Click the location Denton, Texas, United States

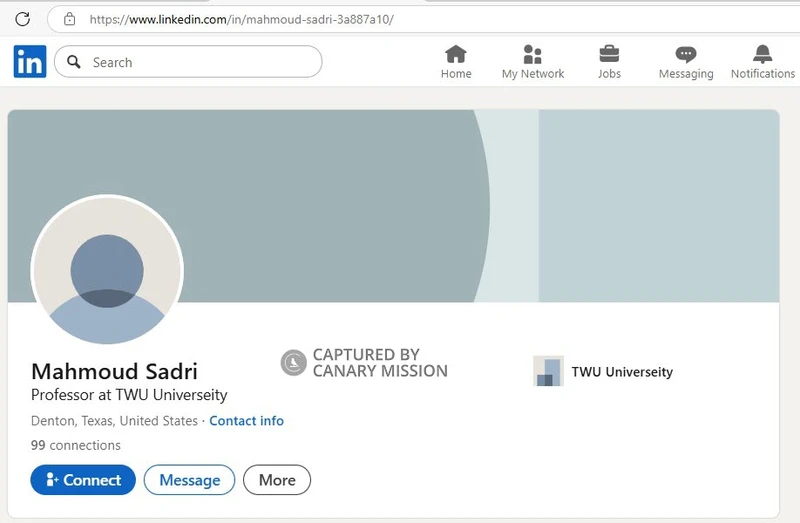(114, 420)
